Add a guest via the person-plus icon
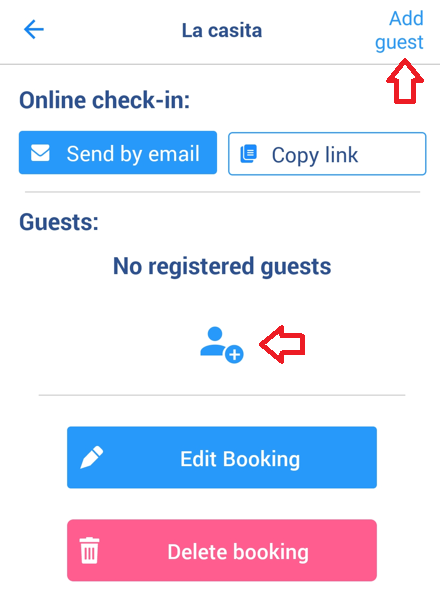This screenshot has width=440, height=610. [222, 345]
